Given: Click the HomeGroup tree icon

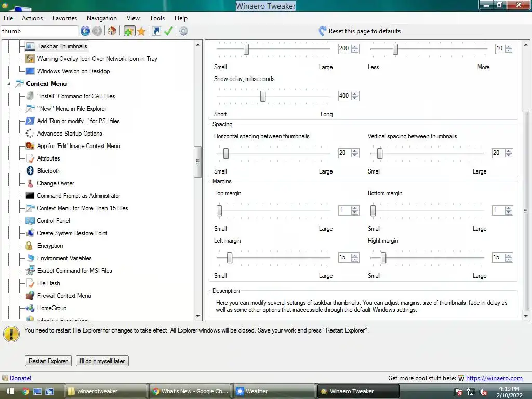Looking at the screenshot, I should [30, 308].
